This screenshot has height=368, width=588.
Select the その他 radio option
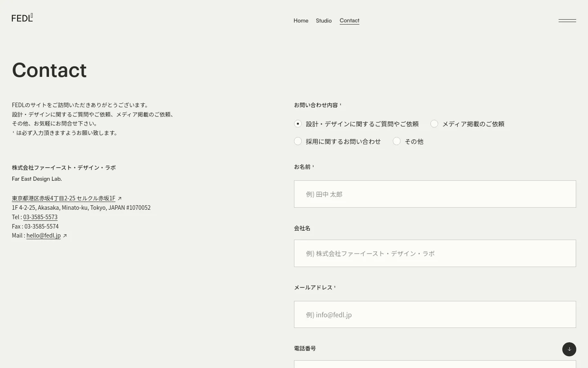coord(397,141)
